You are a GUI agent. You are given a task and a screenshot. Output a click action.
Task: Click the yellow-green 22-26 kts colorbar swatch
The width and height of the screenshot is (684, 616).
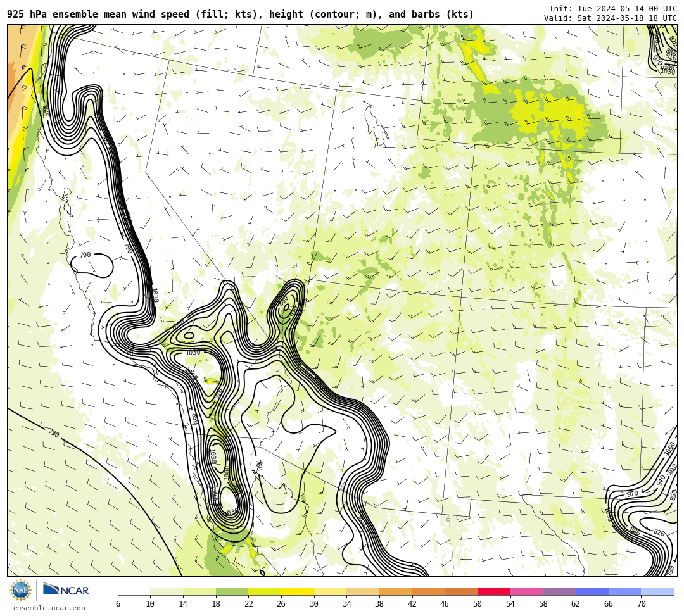[265, 591]
